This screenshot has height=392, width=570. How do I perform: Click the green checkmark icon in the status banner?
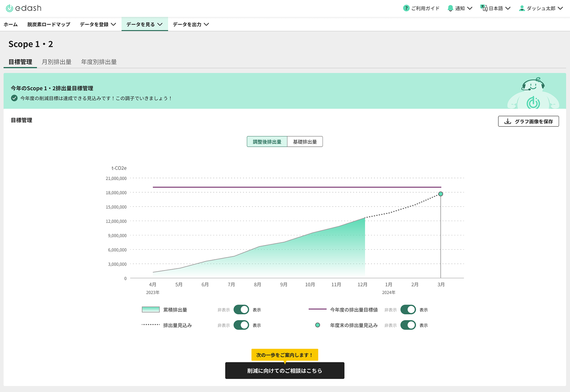14,99
